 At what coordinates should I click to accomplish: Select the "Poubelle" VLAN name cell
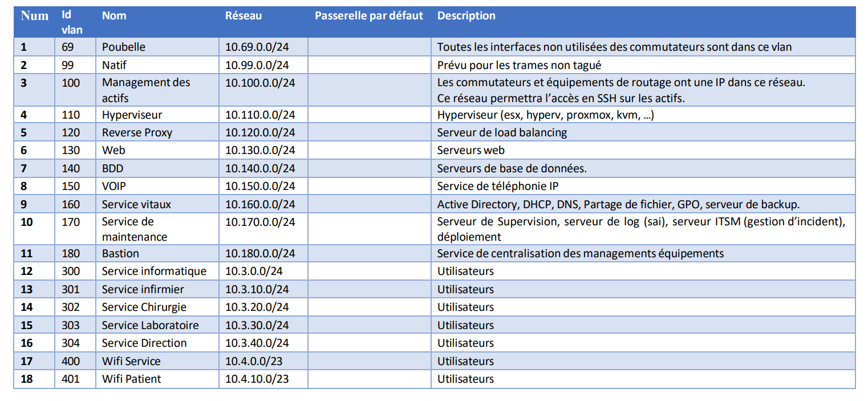(x=124, y=47)
